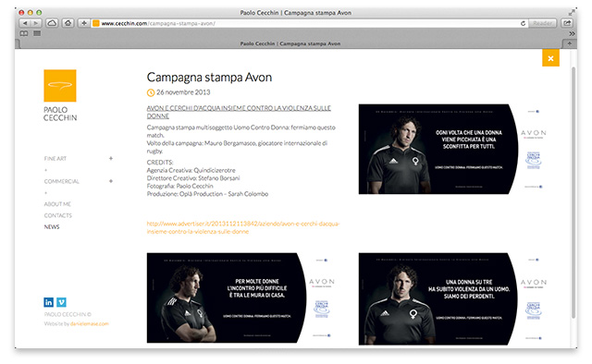This screenshot has height=364, width=592.
Task: Show more bookmarks double chevron
Action: coord(572,33)
